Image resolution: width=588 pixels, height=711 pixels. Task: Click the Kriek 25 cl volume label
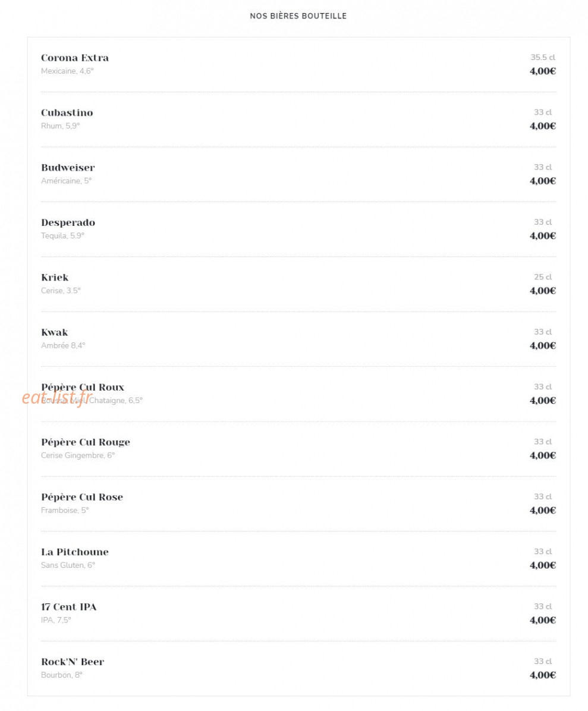click(x=543, y=277)
